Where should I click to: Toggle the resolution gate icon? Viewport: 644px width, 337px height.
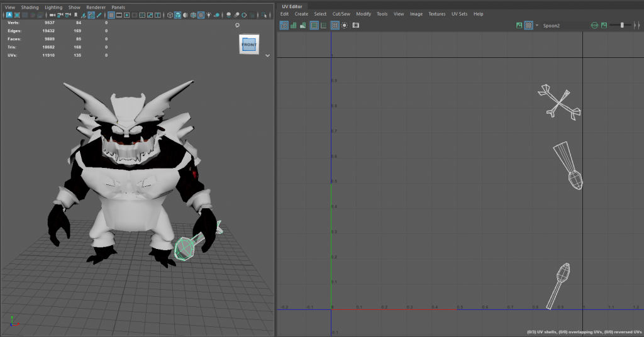[126, 15]
